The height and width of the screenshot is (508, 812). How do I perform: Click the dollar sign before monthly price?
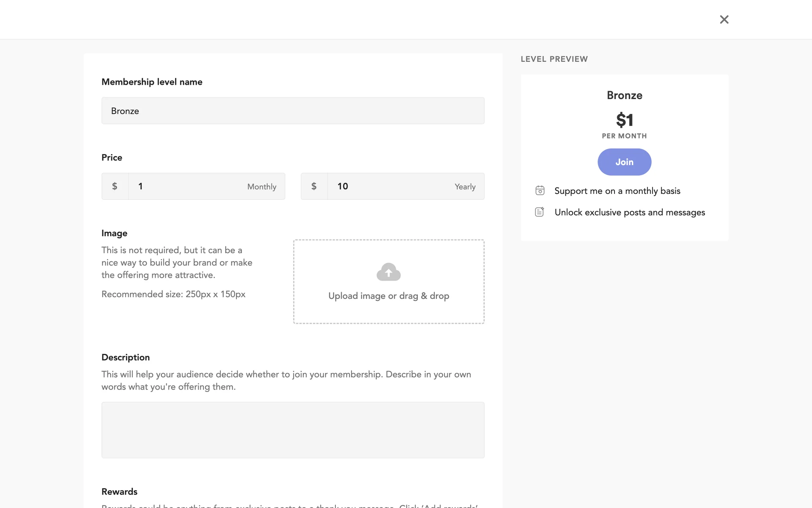tap(115, 186)
